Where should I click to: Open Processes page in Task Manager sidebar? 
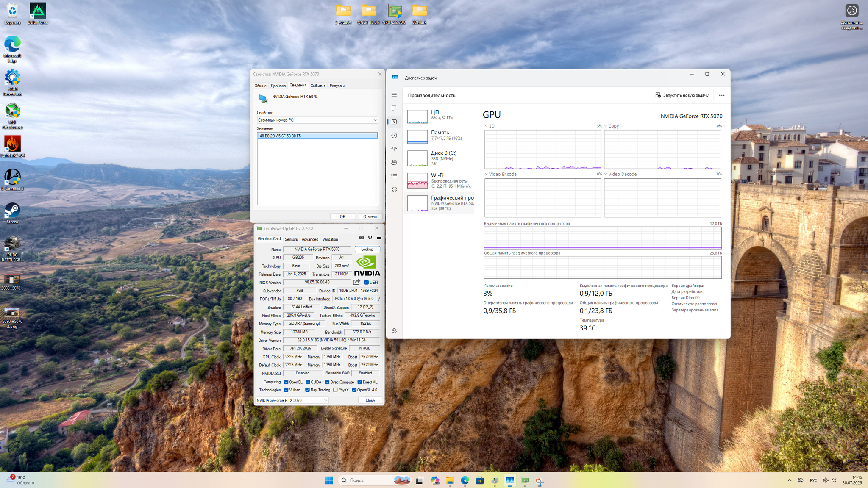[394, 108]
